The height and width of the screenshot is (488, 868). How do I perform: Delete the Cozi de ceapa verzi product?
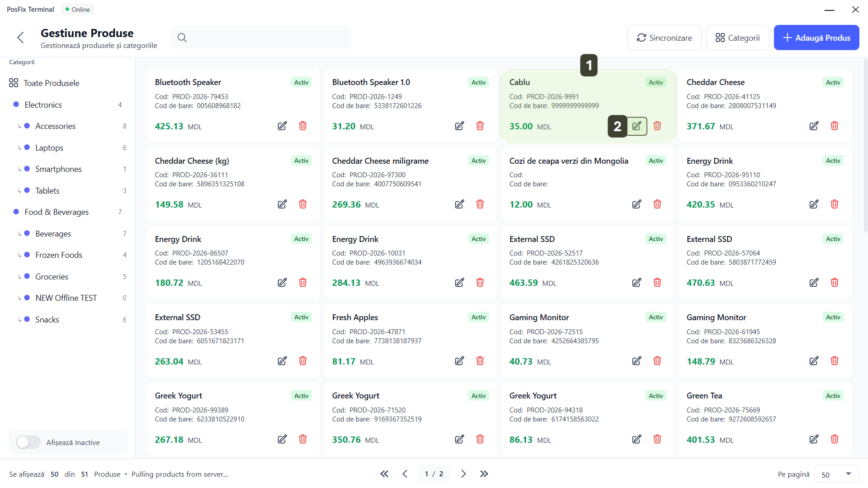point(657,204)
